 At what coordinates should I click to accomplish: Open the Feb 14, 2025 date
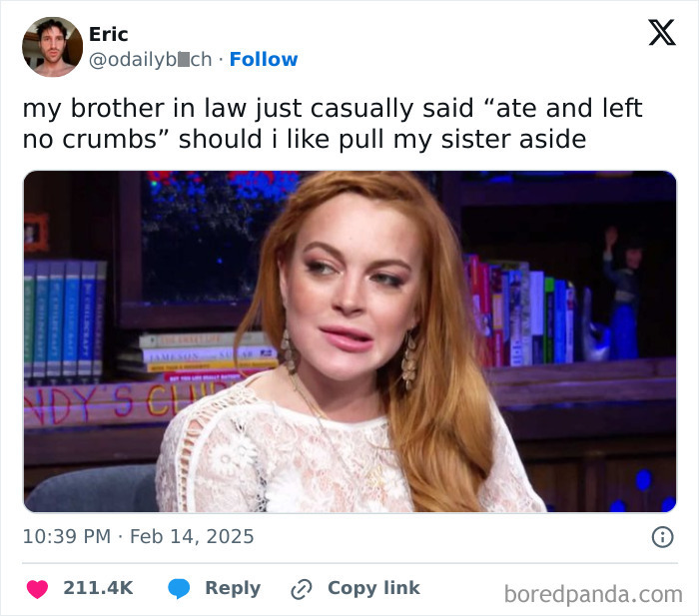[192, 536]
